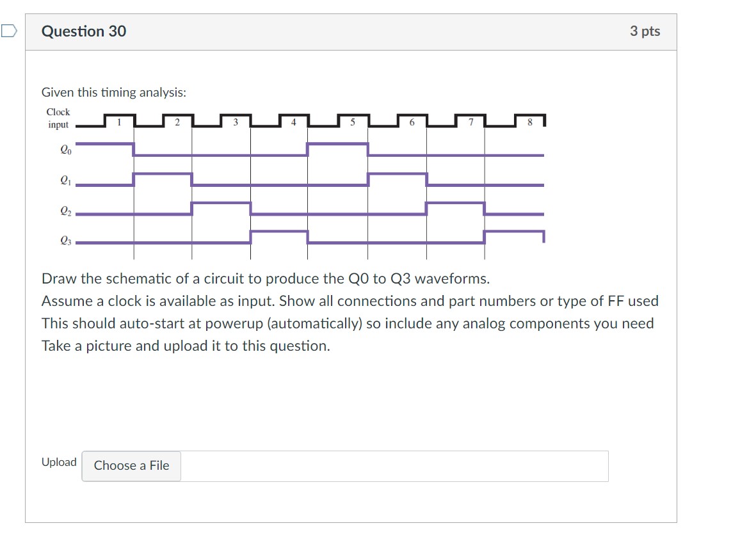The width and height of the screenshot is (756, 537).
Task: Click the empty file name area after Choose a File
Action: [394, 466]
